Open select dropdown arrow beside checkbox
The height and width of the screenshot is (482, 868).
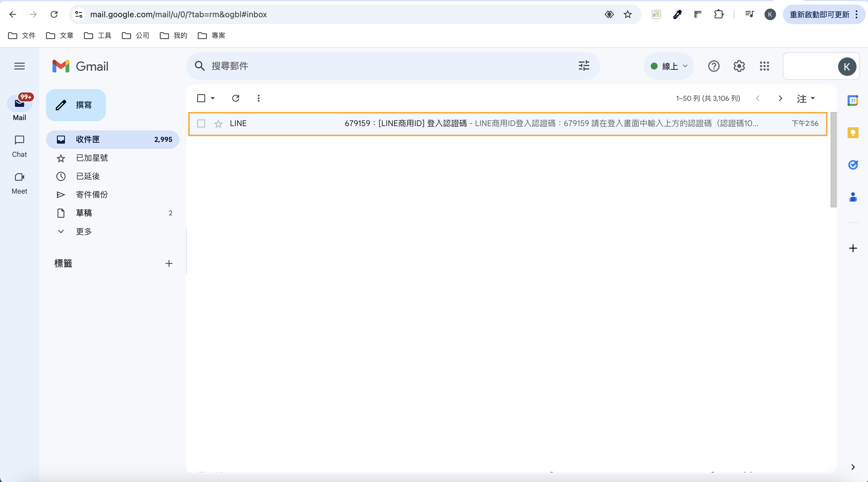click(213, 98)
